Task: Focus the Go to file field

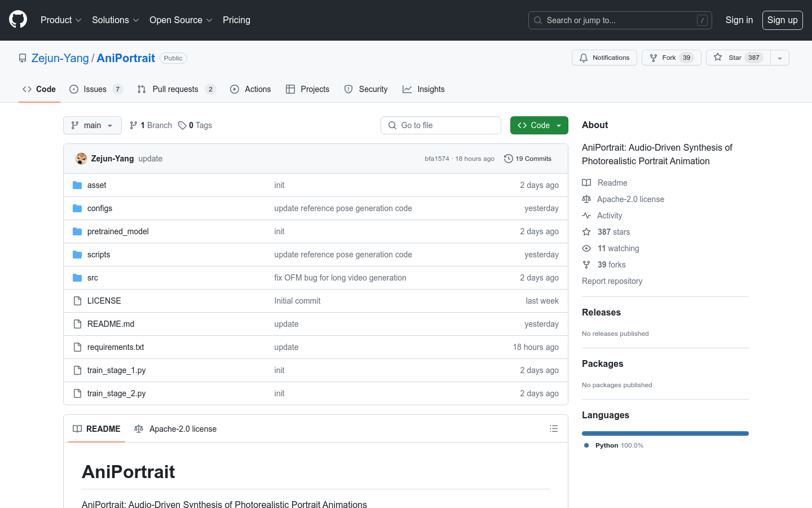Action: pyautogui.click(x=441, y=125)
